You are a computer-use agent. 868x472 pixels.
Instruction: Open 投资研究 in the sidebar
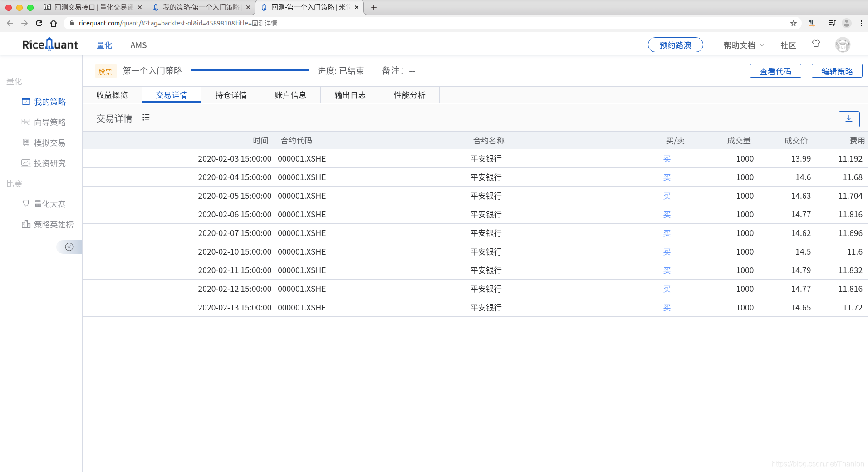(x=44, y=163)
